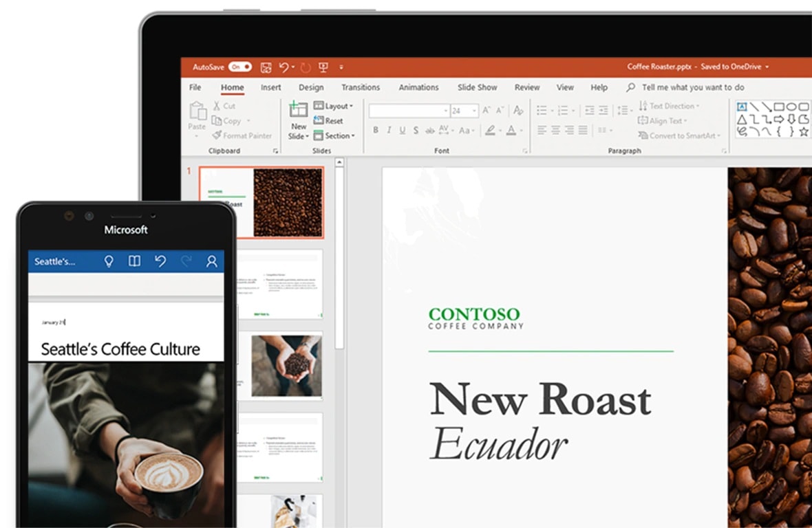Toggle bold formatting
The height and width of the screenshot is (528, 812).
coord(376,131)
